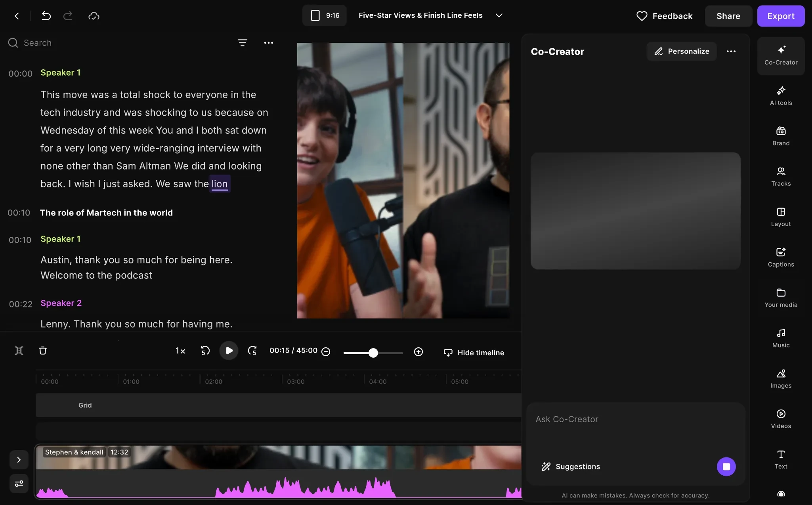Viewport: 812px width, 505px height.
Task: Click the transcript Search field
Action: point(119,43)
